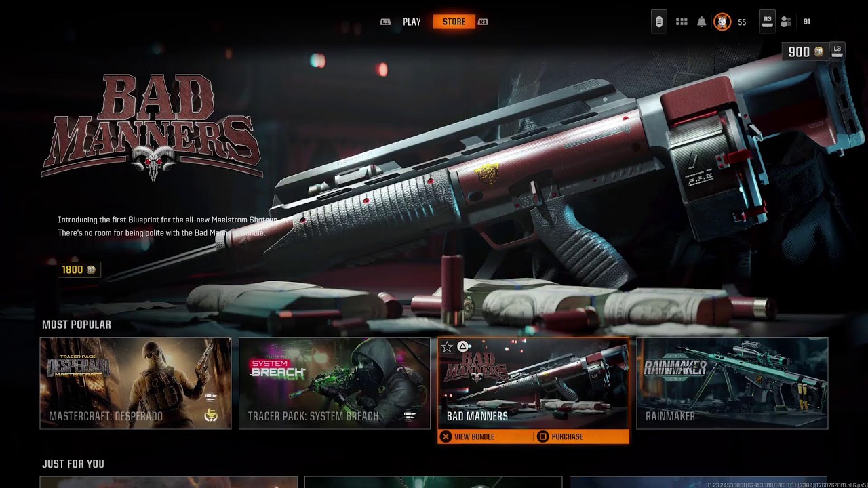Click the Bad Manners ram skull logo
This screenshot has width=868, height=488.
[154, 161]
